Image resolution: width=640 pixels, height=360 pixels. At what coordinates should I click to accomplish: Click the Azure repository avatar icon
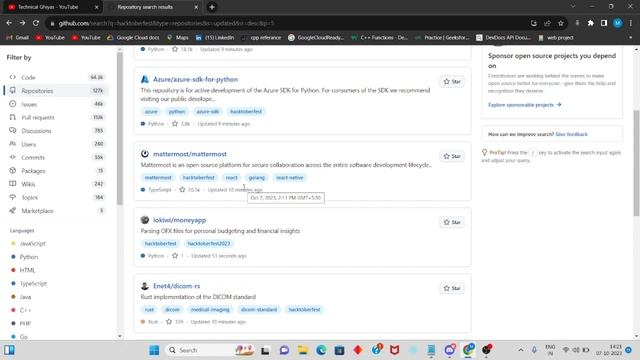(145, 79)
